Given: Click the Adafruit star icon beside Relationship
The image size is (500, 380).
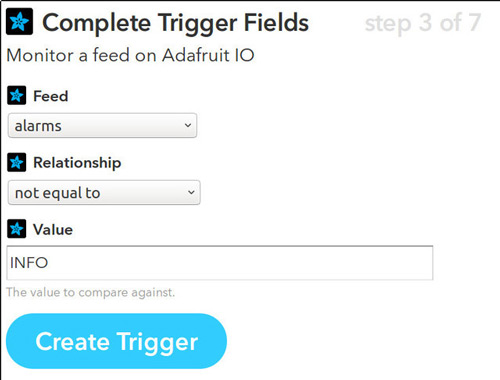Looking at the screenshot, I should point(17,162).
